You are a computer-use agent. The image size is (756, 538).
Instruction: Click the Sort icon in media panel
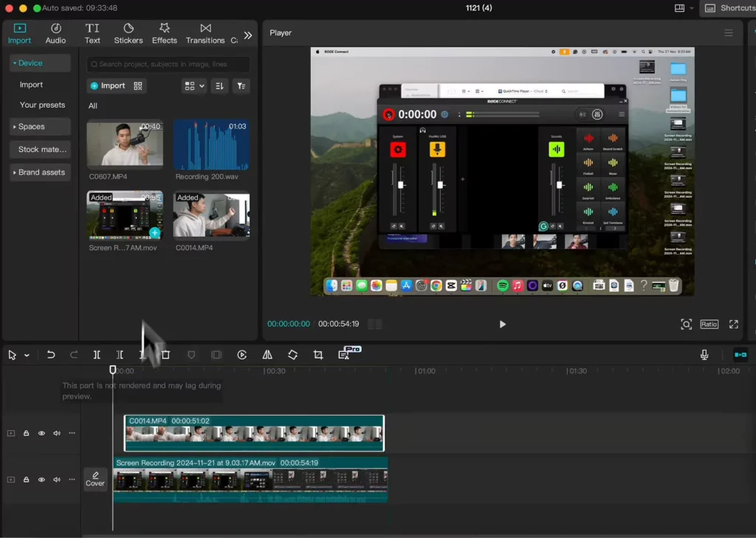click(x=219, y=86)
